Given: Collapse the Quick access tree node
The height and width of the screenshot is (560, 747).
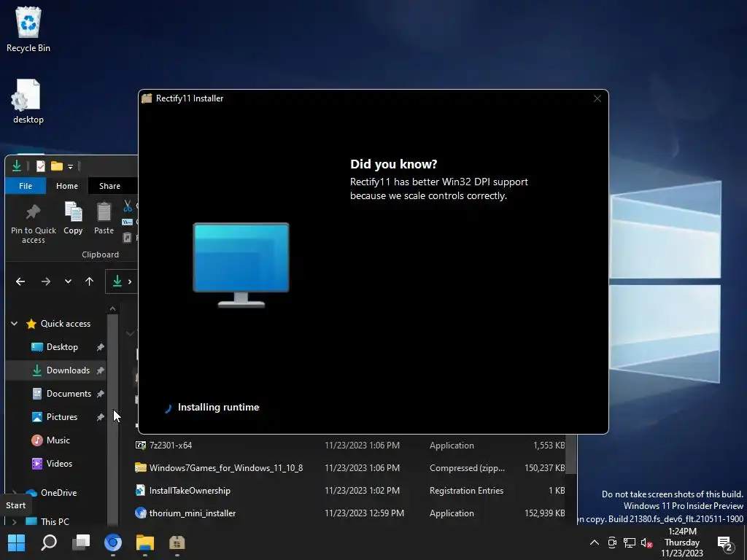Looking at the screenshot, I should pos(15,323).
